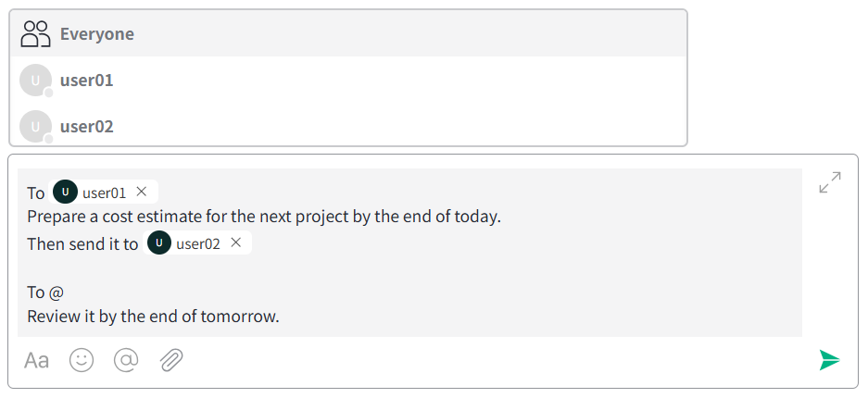Click the 'Review it by the end of tomorrow' line
Image resolution: width=868 pixels, height=398 pixels.
pyautogui.click(x=154, y=317)
